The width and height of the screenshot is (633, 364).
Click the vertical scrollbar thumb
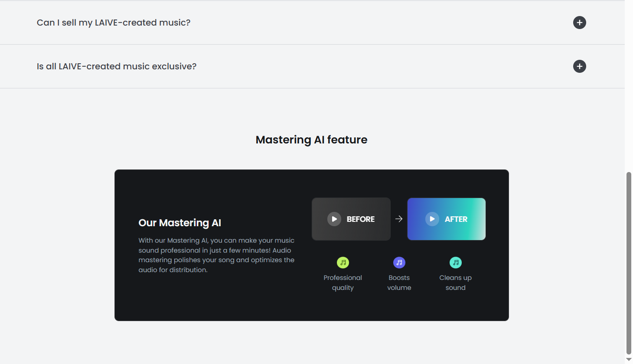[629, 263]
